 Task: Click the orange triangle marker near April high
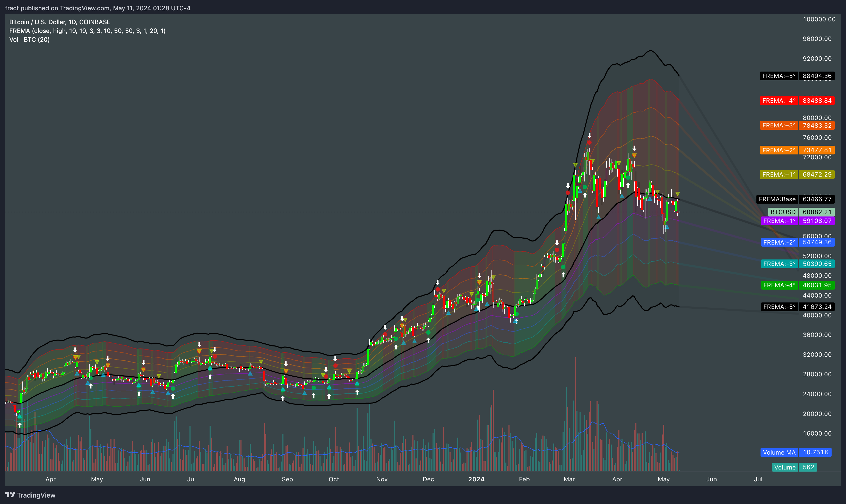pos(634,155)
